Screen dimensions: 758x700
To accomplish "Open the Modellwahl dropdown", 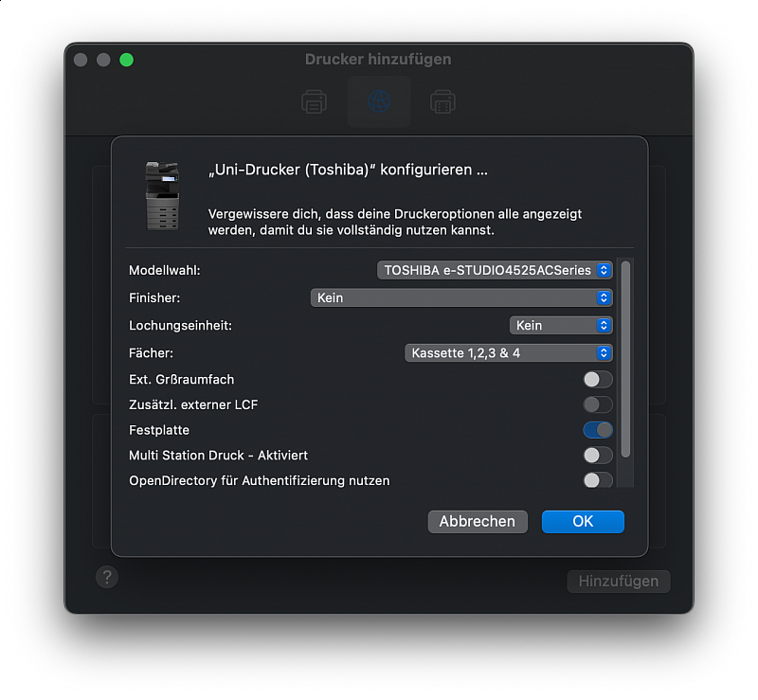I will tap(495, 270).
